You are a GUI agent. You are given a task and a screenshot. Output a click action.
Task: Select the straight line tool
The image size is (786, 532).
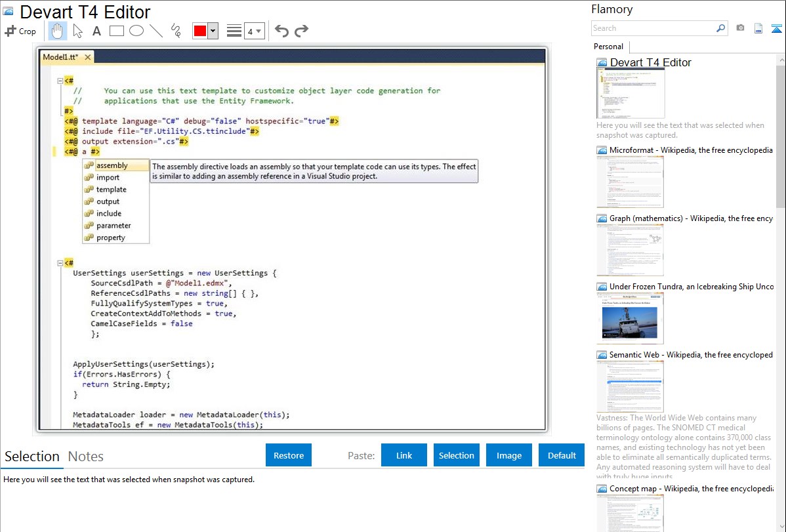coord(156,31)
